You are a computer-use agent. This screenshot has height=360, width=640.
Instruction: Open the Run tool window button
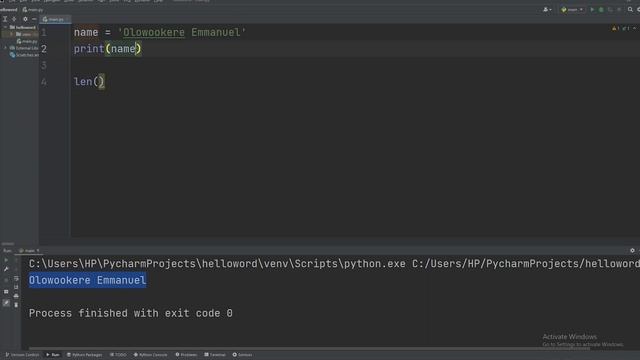[x=53, y=355]
